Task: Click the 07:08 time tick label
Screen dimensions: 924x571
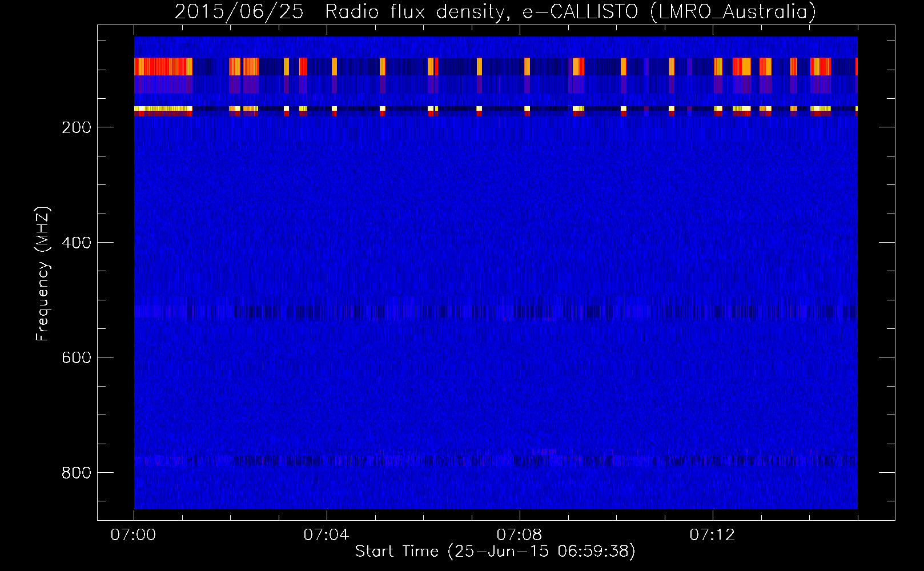Action: pyautogui.click(x=520, y=535)
